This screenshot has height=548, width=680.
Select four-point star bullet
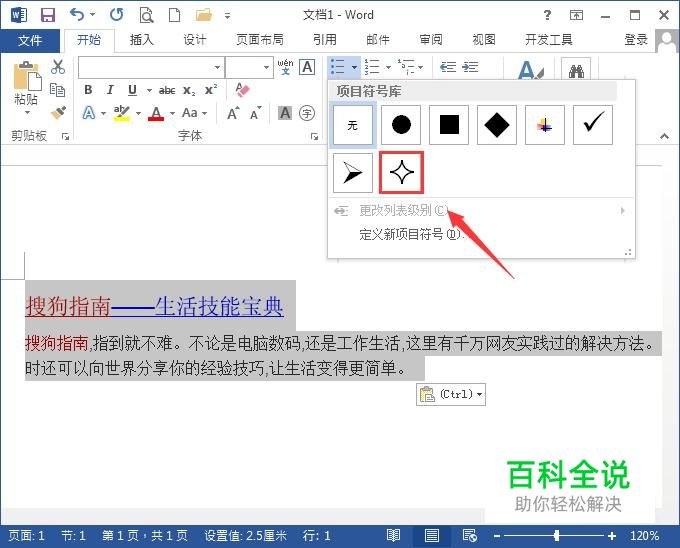401,173
